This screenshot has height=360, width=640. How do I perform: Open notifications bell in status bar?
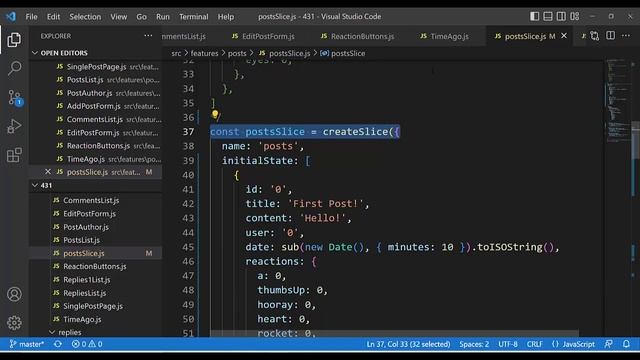pos(626,344)
